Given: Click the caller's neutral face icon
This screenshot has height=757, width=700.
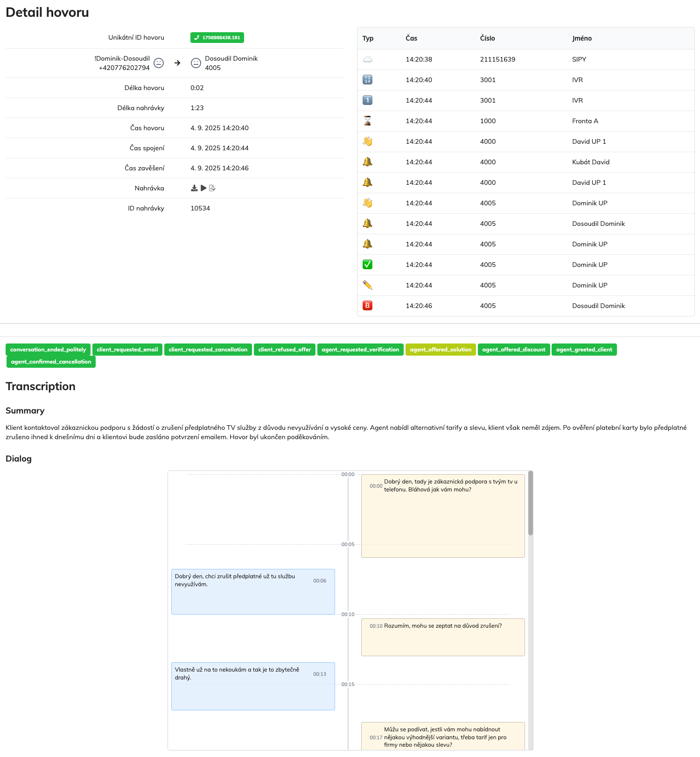Looking at the screenshot, I should point(159,63).
